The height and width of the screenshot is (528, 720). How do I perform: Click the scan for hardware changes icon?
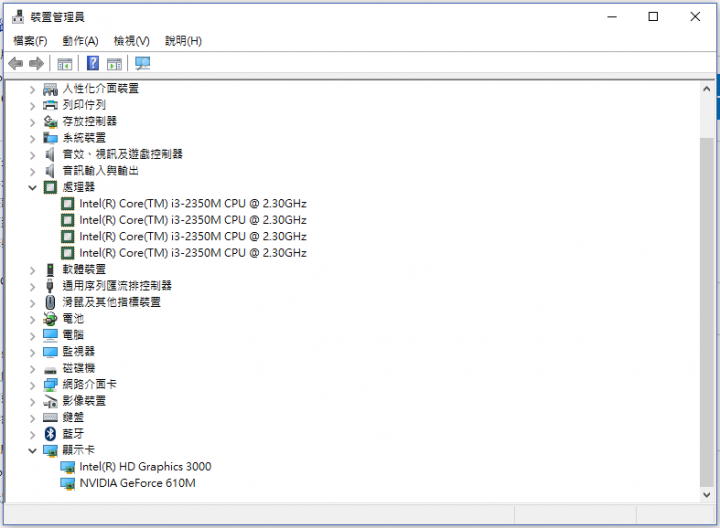(x=142, y=63)
